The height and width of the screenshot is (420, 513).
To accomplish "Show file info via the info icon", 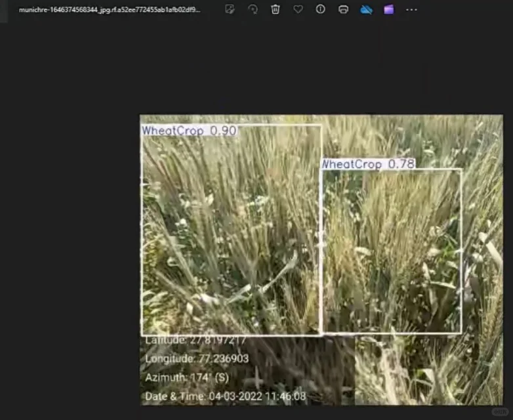I will 321,9.
